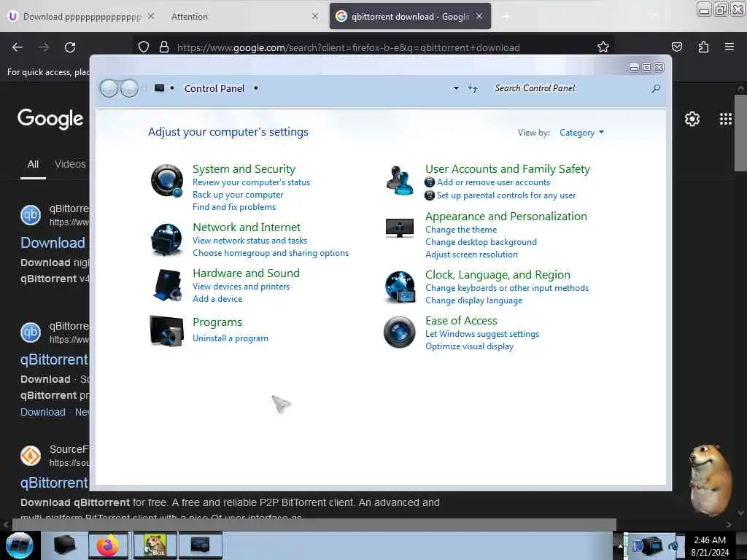Open the Network and Internet globe icon
Image resolution: width=747 pixels, height=560 pixels.
click(167, 239)
